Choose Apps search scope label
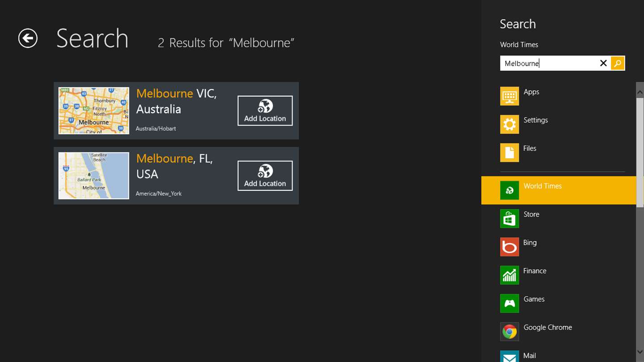 (x=531, y=92)
